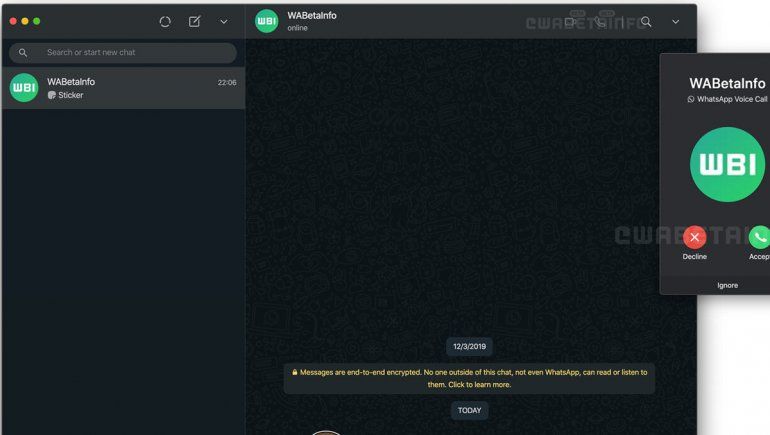770x435 pixels.
Task: Ignore the incoming voice call
Action: [727, 285]
